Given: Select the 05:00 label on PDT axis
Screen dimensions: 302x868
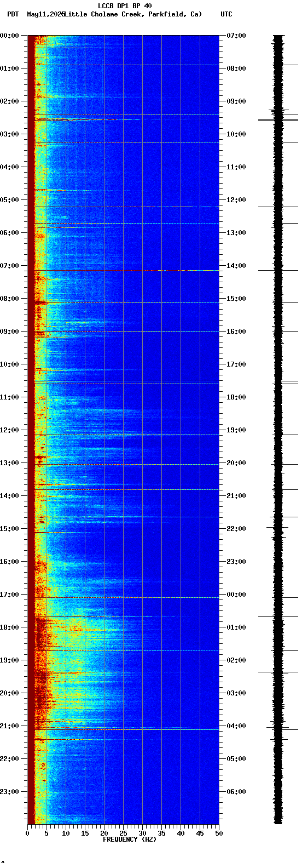Looking at the screenshot, I should point(10,200).
